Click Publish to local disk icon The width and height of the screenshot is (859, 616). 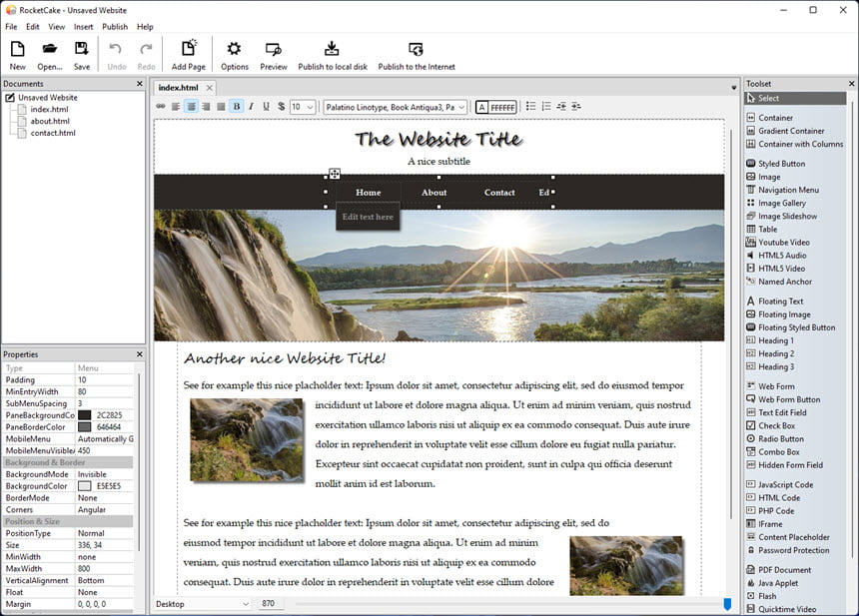click(x=333, y=55)
